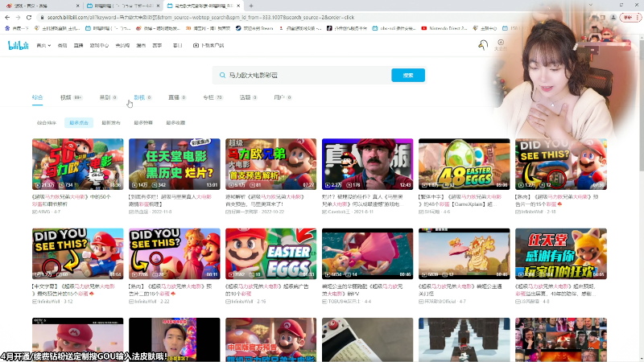
Task: Open the GameXplain 48个彩蛋 video title
Action: (x=460, y=200)
